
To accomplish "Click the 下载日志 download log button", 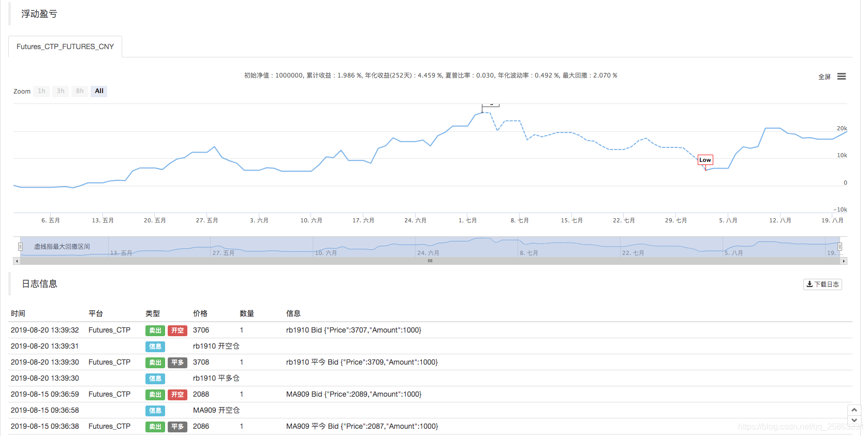I will tap(822, 284).
